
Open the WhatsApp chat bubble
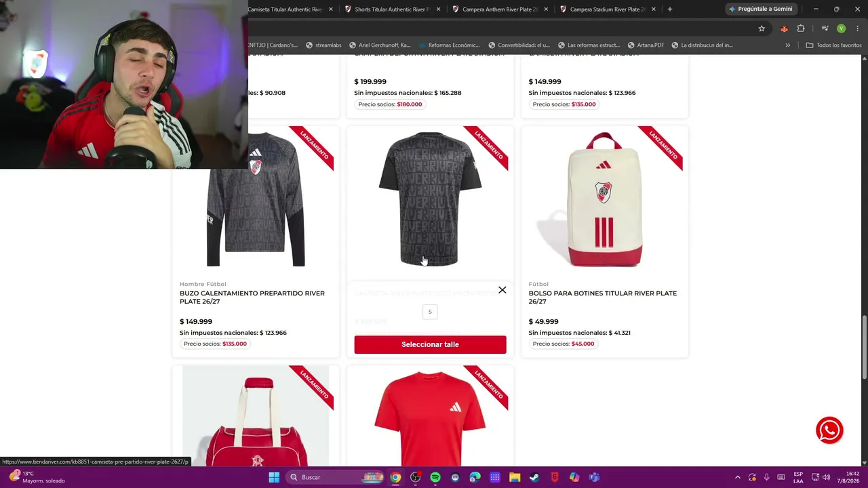pos(829,430)
